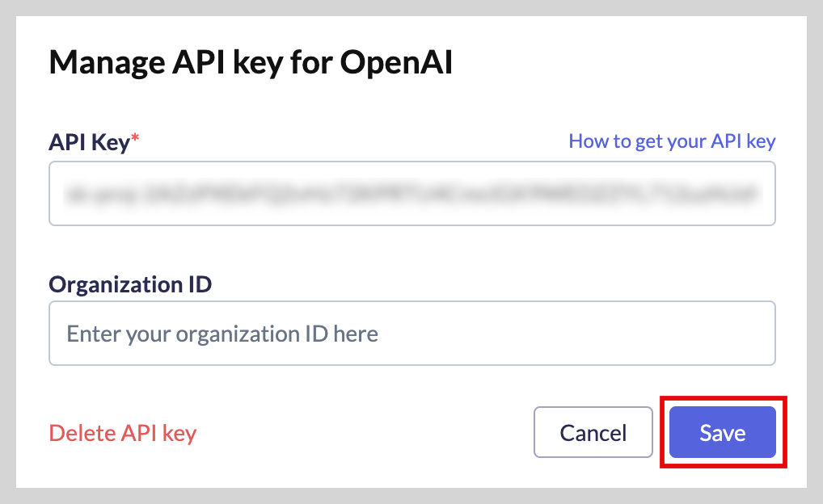
Task: Click the word OpenAI in the heading
Action: tap(396, 62)
